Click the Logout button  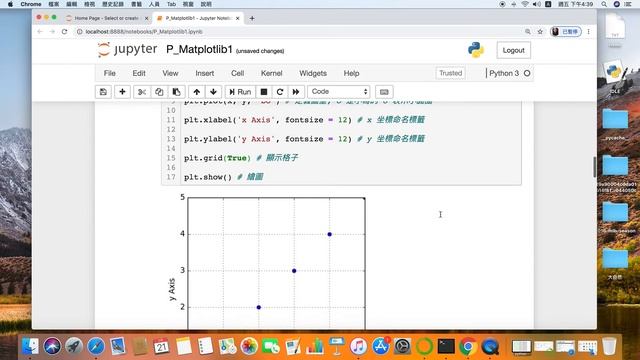click(x=513, y=50)
